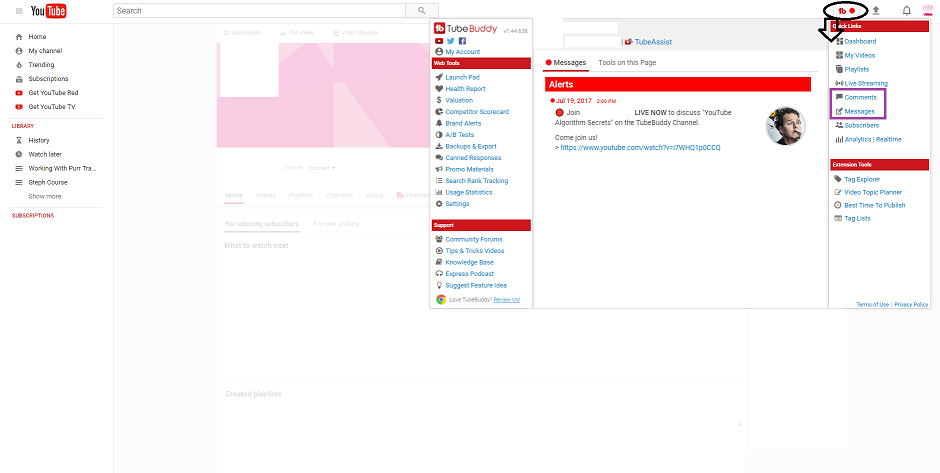The height and width of the screenshot is (473, 940).
Task: Click TubeBuddy's YouTube icon
Action: tap(439, 40)
